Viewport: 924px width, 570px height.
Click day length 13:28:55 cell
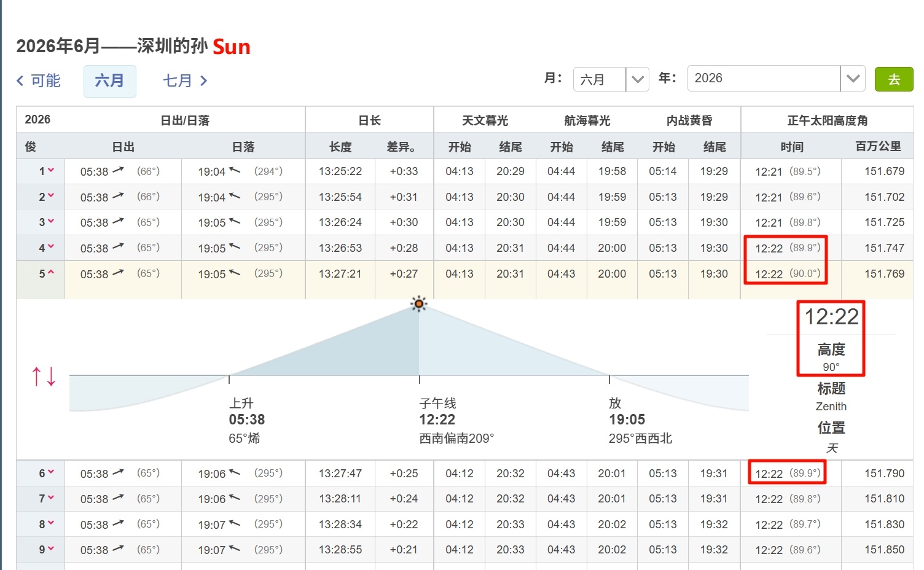[340, 550]
